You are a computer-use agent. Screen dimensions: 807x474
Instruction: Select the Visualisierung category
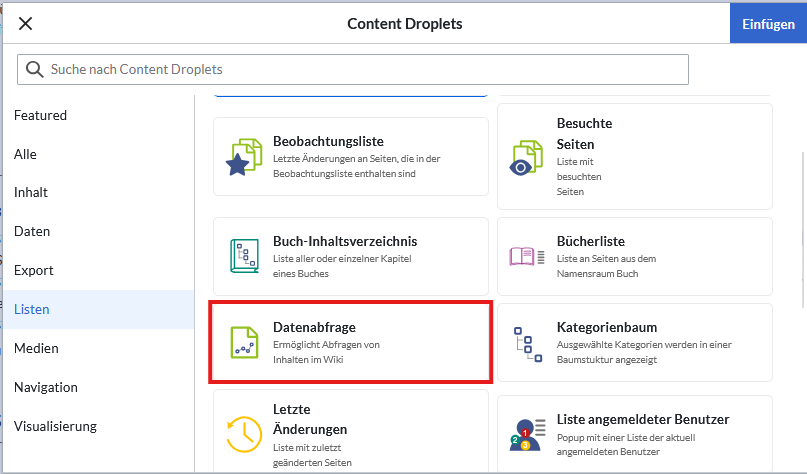tap(55, 426)
